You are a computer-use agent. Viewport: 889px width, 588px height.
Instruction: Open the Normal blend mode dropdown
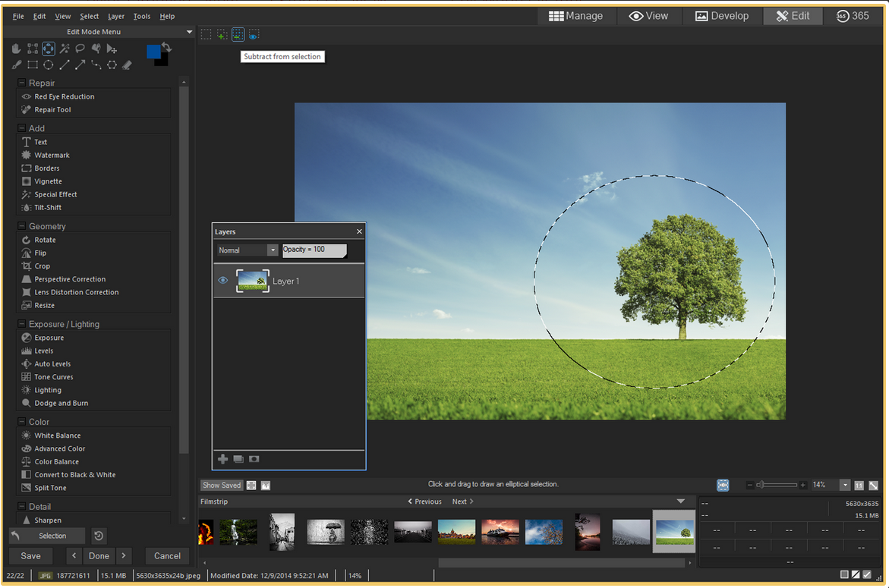272,250
